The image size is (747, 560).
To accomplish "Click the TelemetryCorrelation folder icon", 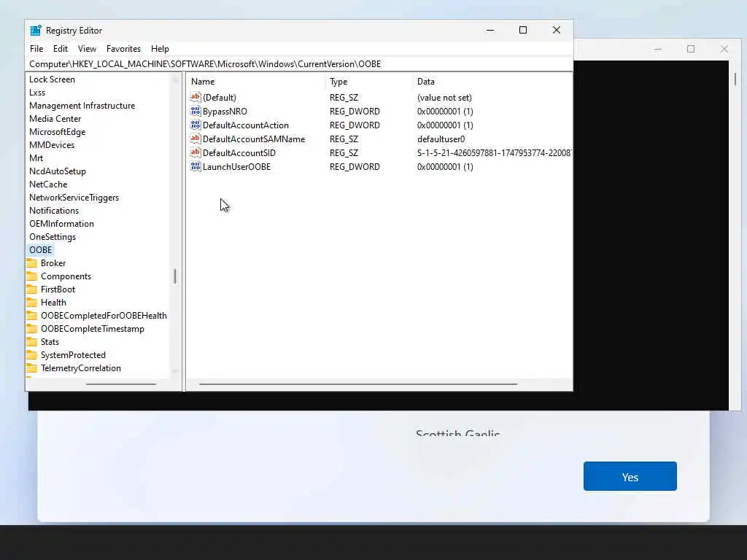I will coord(32,367).
